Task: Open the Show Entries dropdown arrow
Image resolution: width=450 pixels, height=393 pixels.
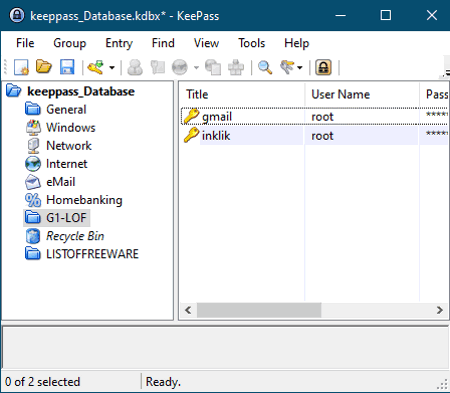Action: (x=300, y=68)
